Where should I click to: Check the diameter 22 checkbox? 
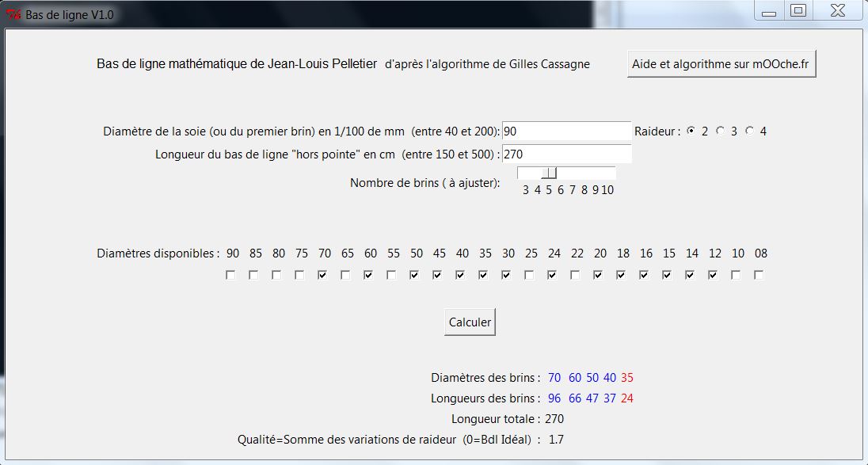pos(575,275)
